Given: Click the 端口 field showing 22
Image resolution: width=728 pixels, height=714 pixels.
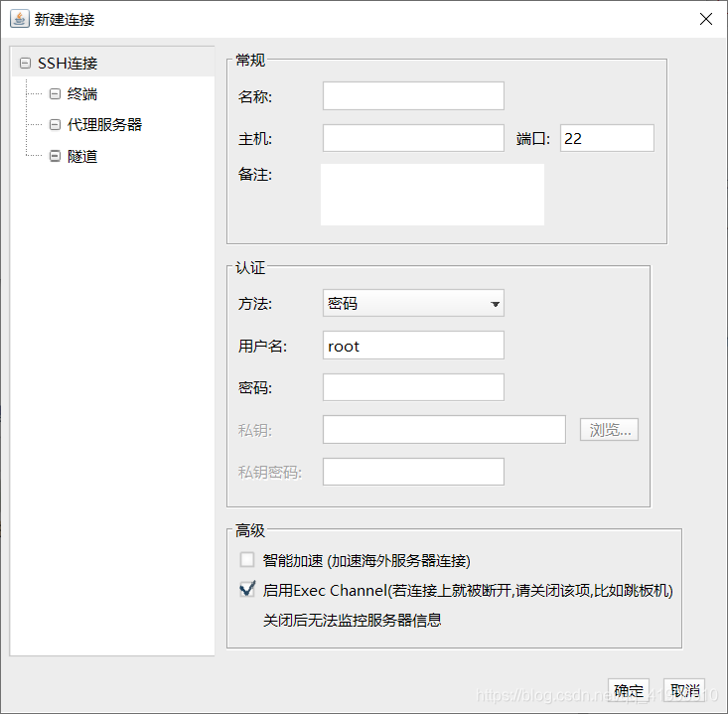Looking at the screenshot, I should tap(607, 138).
